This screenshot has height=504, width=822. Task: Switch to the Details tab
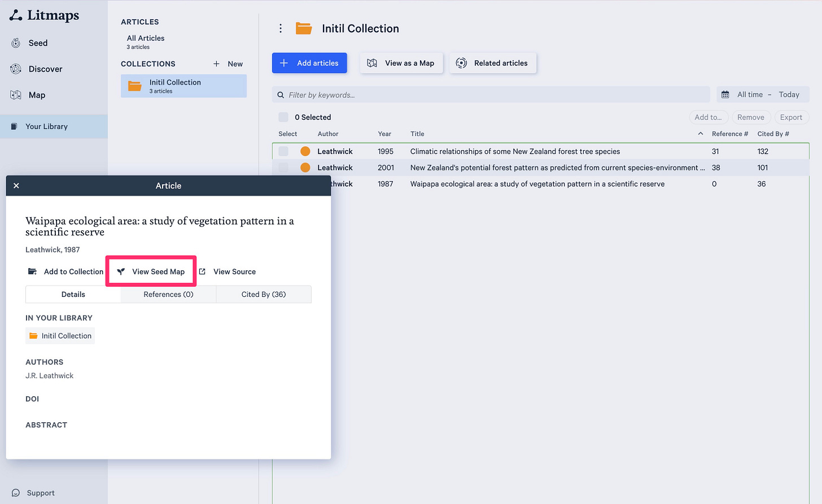(73, 295)
